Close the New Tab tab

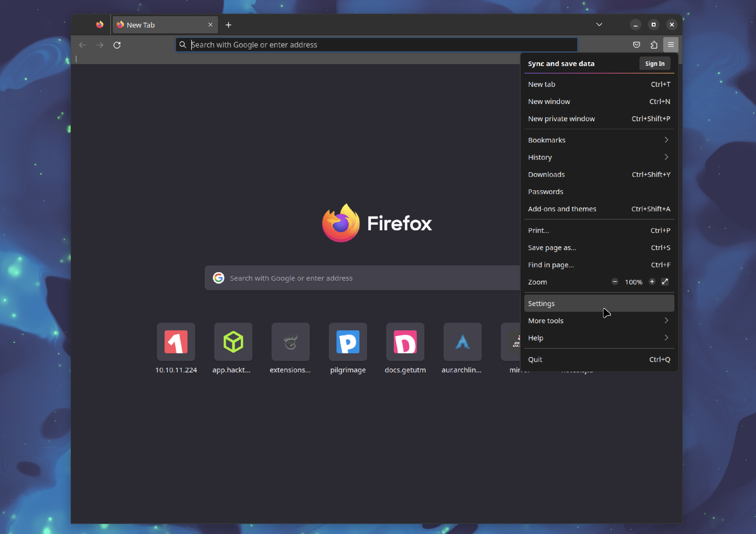[x=210, y=25]
